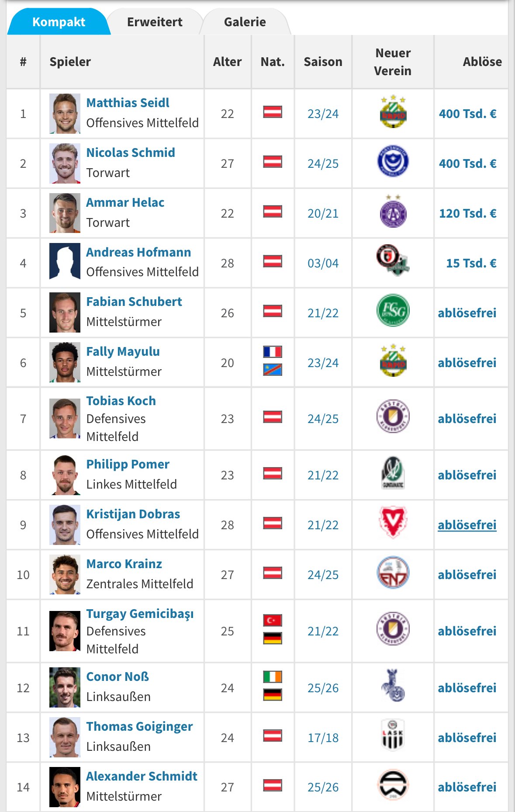Click Fally Mayulu's portrait thumbnail
The width and height of the screenshot is (515, 812).
click(65, 362)
